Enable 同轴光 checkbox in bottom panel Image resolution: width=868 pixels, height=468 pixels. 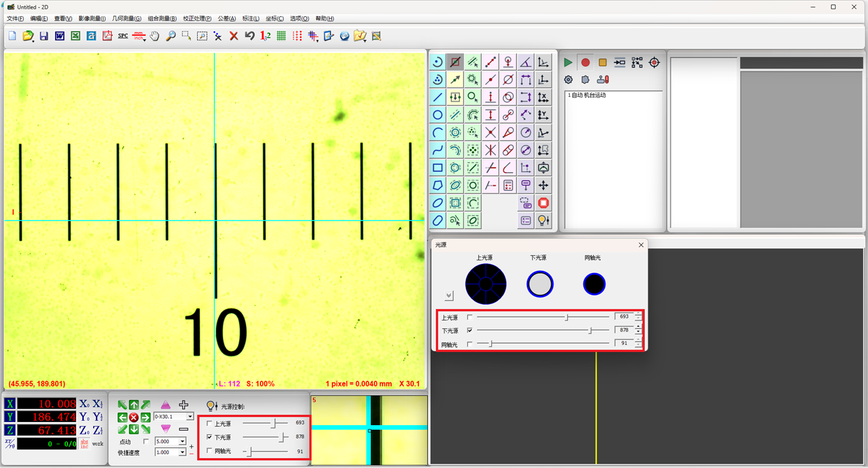pos(209,451)
